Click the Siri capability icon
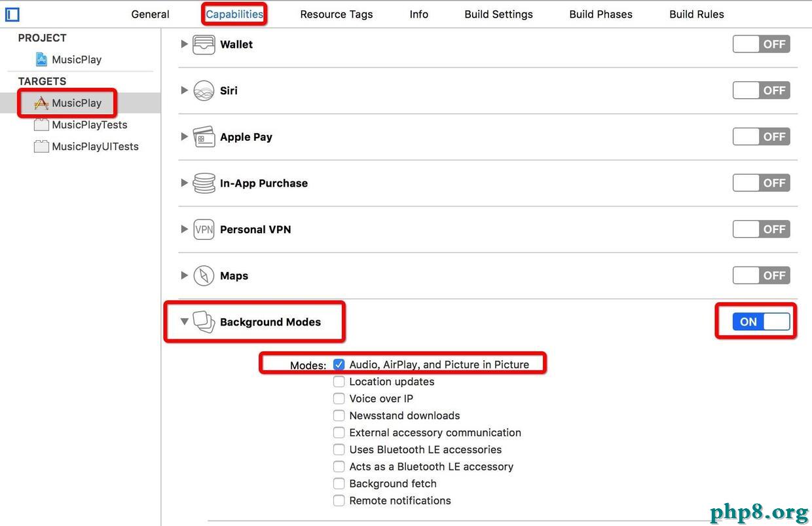The height and width of the screenshot is (526, 812). click(204, 91)
